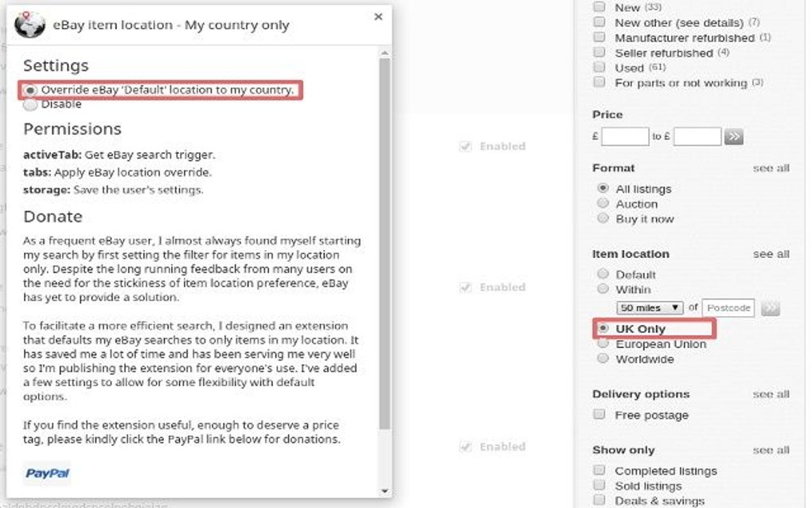The height and width of the screenshot is (508, 812).
Task: Click "see all" next to Format
Action: pos(771,168)
